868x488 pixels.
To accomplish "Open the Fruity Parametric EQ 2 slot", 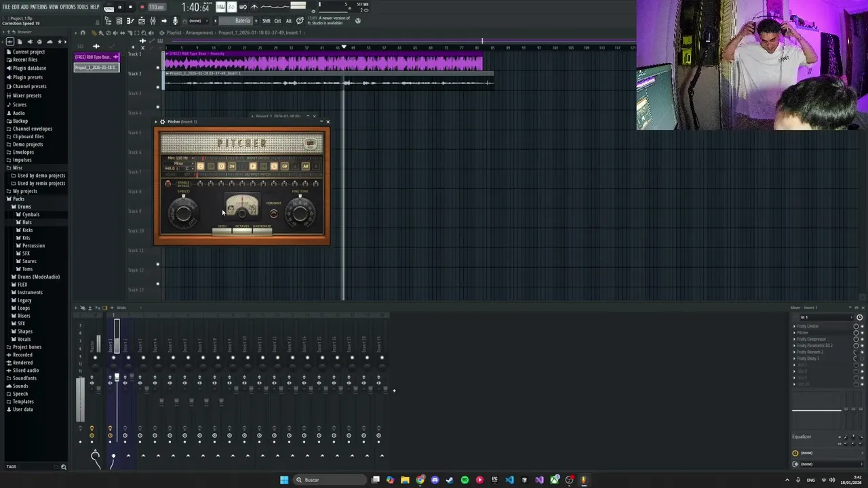I will click(x=814, y=346).
